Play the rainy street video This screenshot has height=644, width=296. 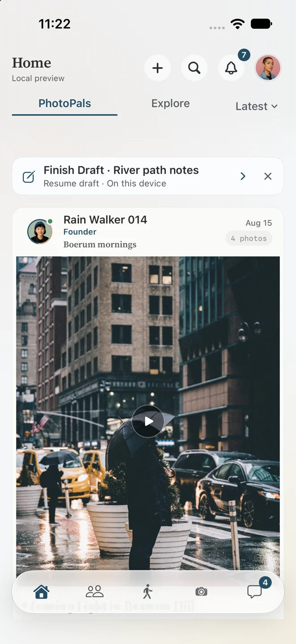[148, 421]
